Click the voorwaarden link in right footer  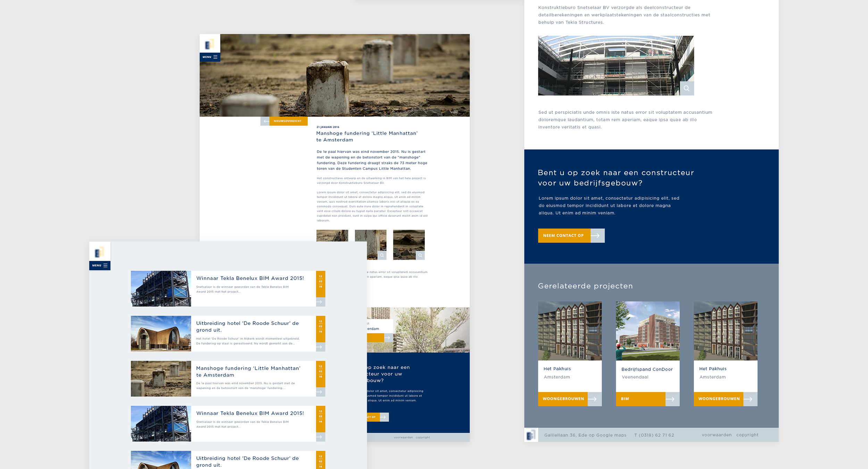716,435
